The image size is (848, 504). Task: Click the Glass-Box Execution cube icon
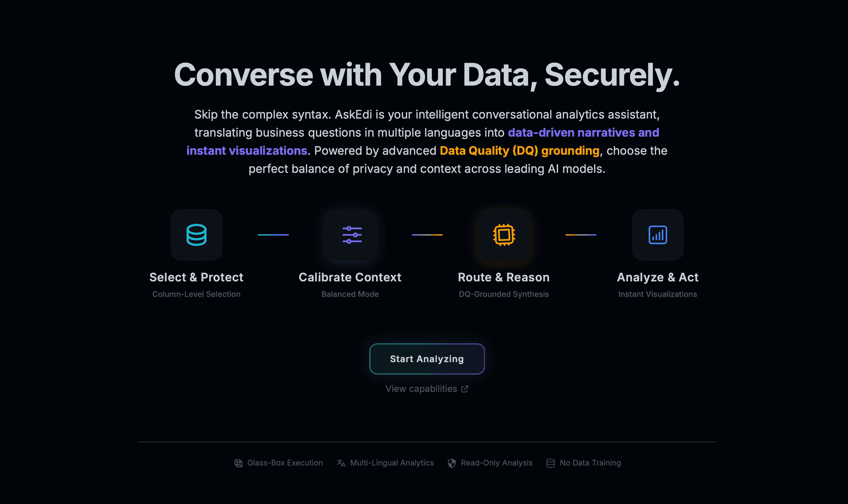(x=238, y=463)
